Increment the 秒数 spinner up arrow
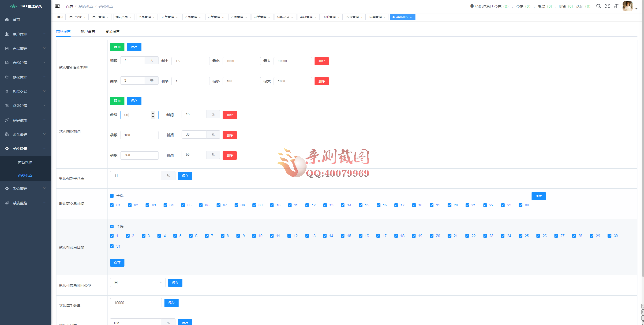This screenshot has height=325, width=644. coord(153,113)
